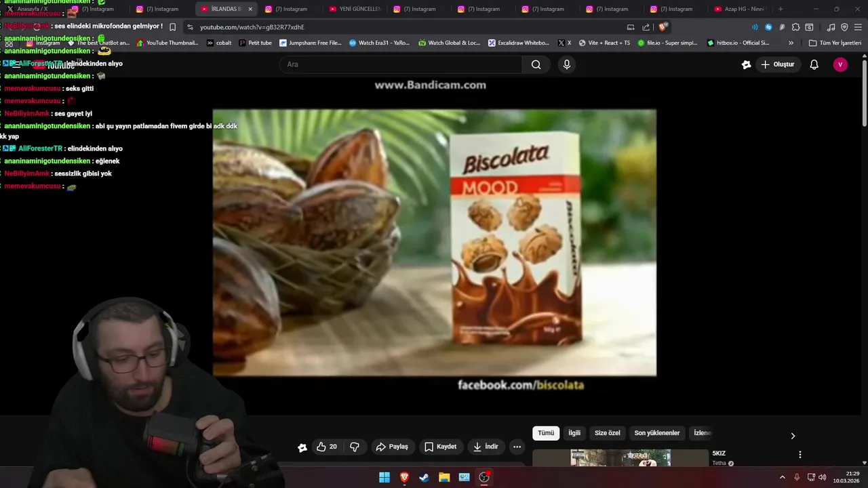This screenshot has height=488, width=868.
Task: Click the address bar URL
Action: [252, 27]
